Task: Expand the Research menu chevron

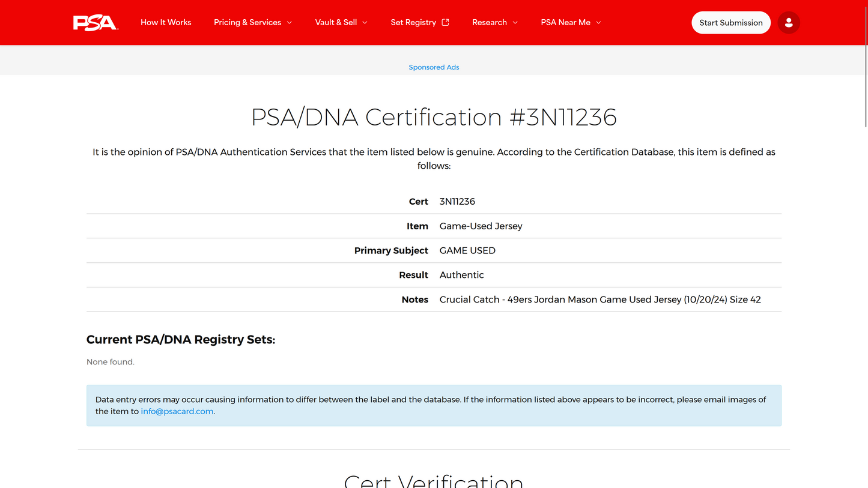Action: (515, 23)
